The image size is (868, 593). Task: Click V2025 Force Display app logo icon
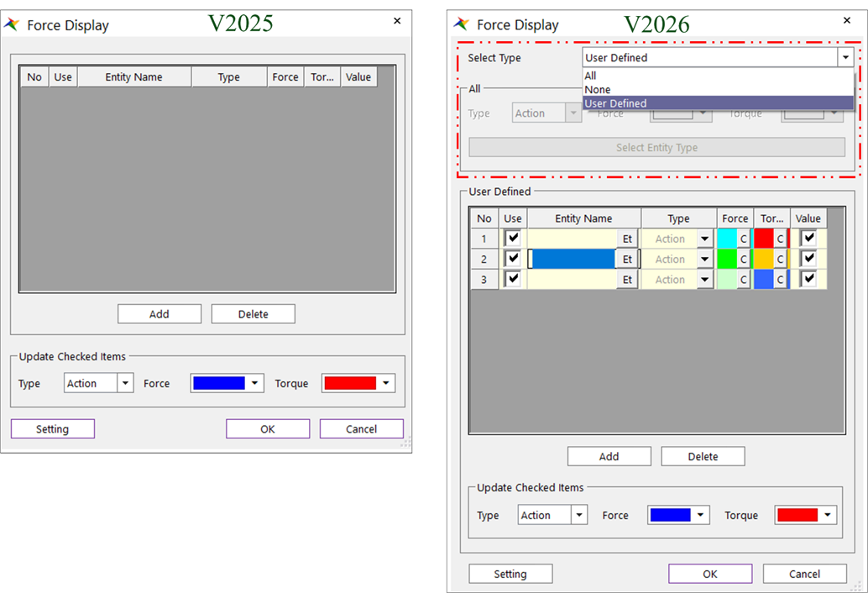click(13, 25)
